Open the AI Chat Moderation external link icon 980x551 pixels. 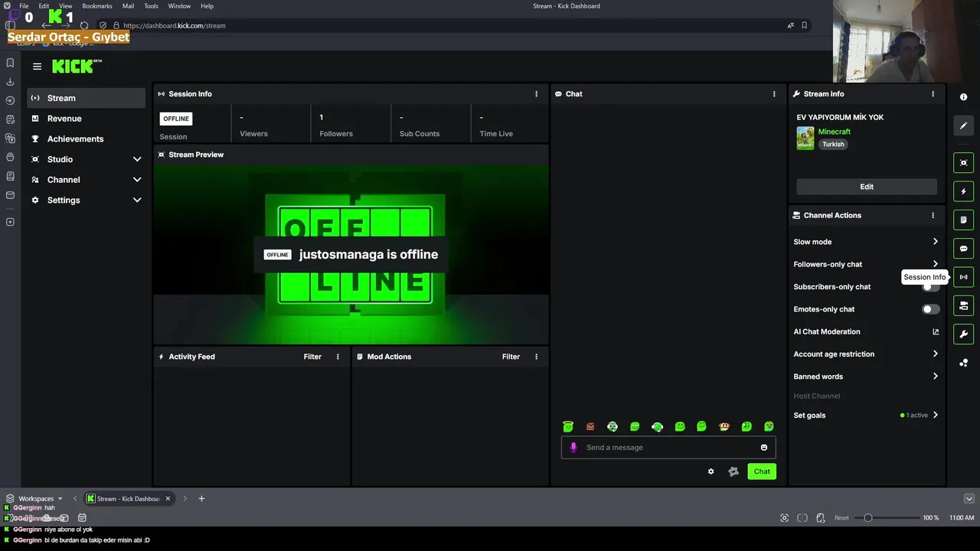coord(936,331)
